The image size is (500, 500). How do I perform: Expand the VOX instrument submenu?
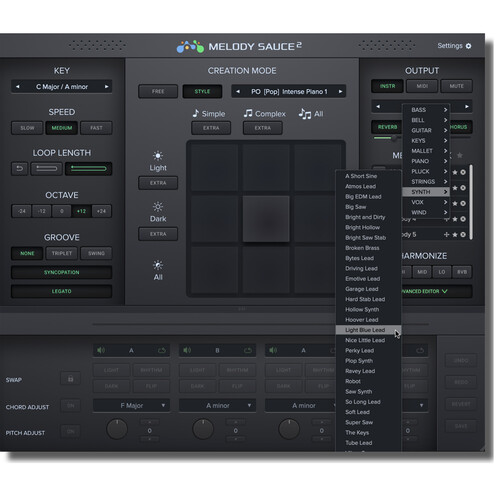point(426,202)
